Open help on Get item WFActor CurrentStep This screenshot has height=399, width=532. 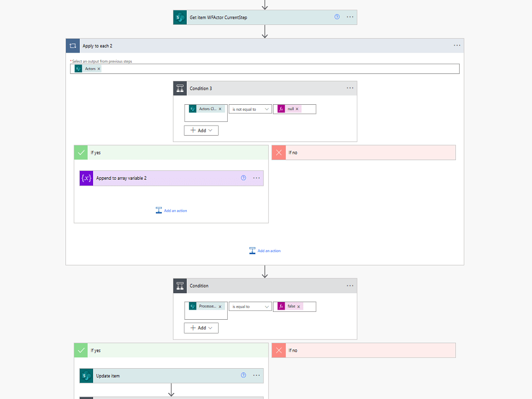(x=336, y=17)
